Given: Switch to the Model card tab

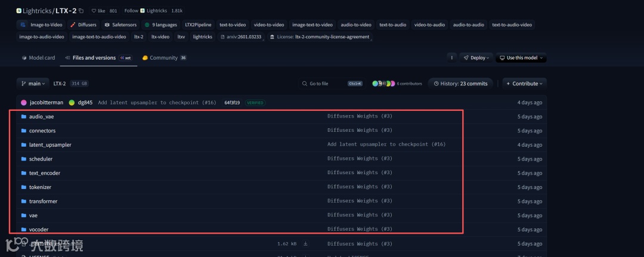Looking at the screenshot, I should click(38, 58).
